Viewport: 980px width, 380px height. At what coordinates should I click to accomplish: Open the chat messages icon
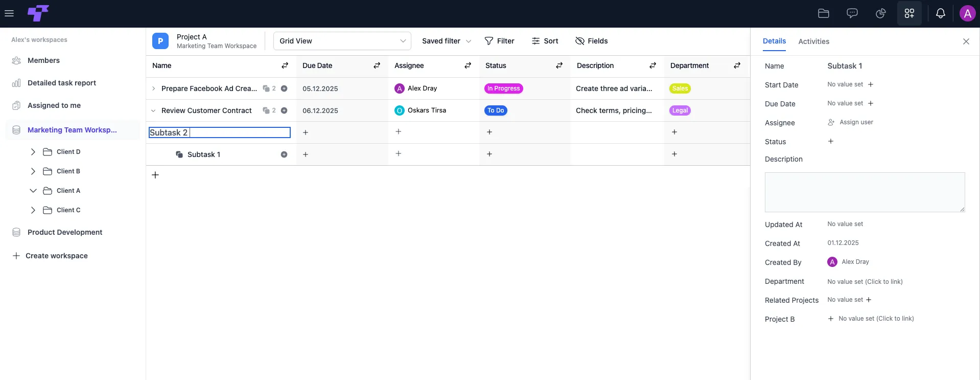coord(852,13)
